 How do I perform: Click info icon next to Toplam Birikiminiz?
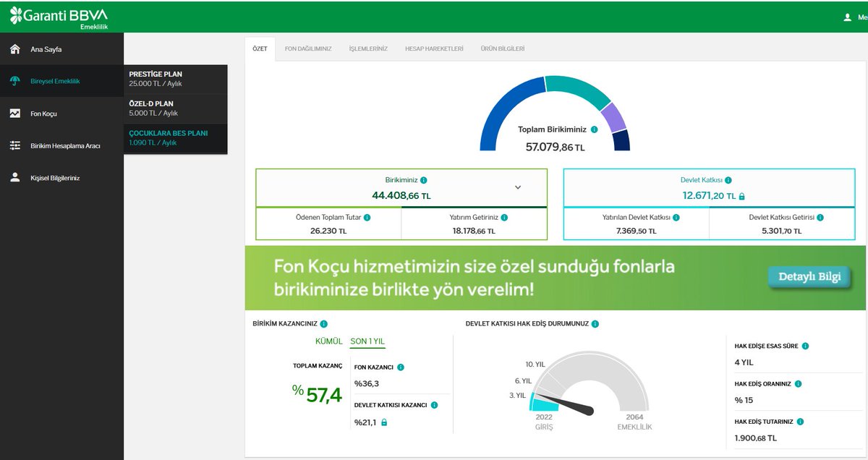tap(594, 129)
